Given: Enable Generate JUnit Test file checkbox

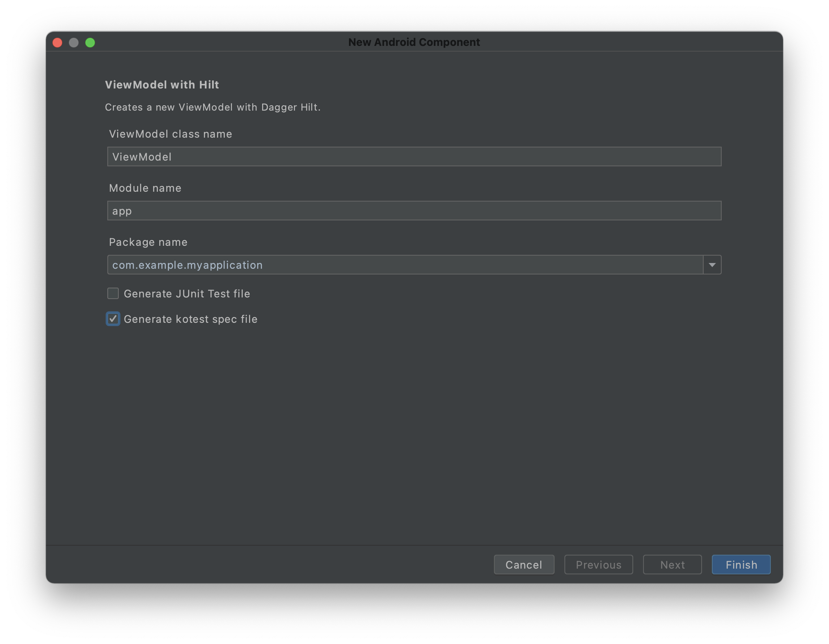Looking at the screenshot, I should [113, 293].
